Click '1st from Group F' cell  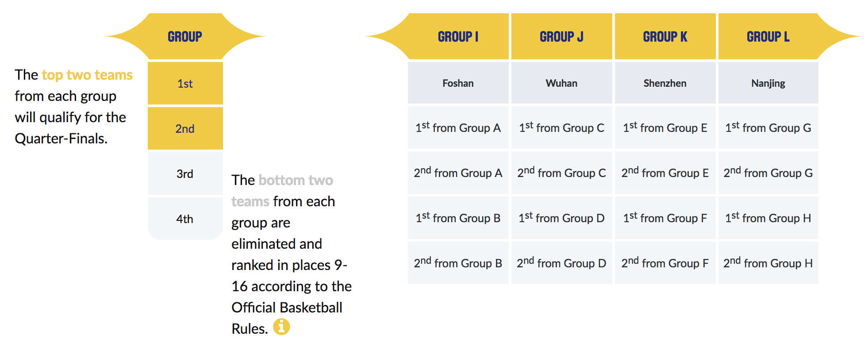coord(665,218)
